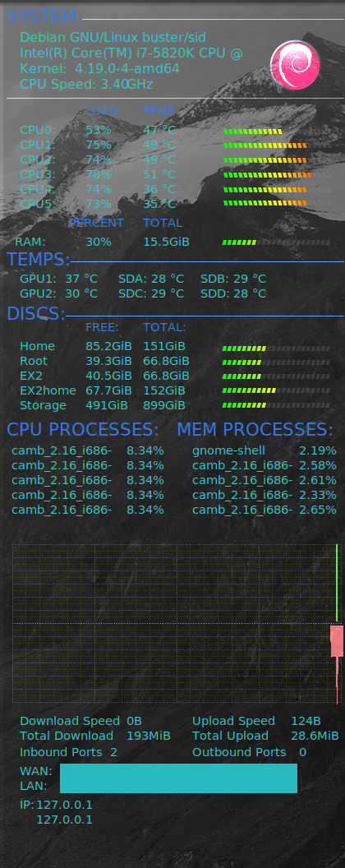Image resolution: width=345 pixels, height=868 pixels.
Task: Click the CPU5 load value 73%
Action: pyautogui.click(x=99, y=204)
